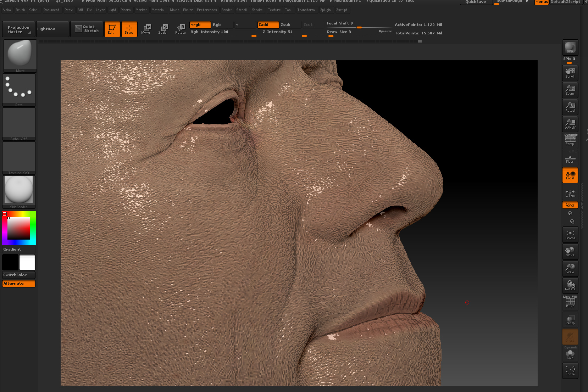The image size is (588, 392).
Task: Frame the mesh in canvas
Action: 570,235
